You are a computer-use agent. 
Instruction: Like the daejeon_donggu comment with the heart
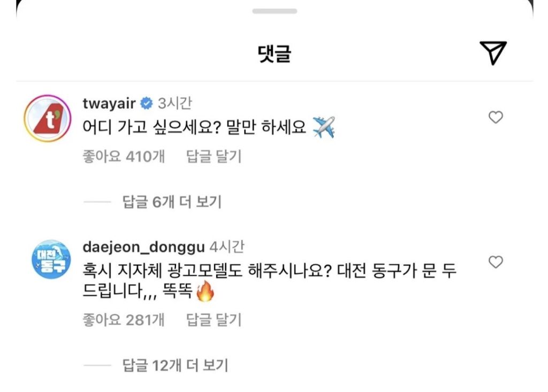pos(496,262)
